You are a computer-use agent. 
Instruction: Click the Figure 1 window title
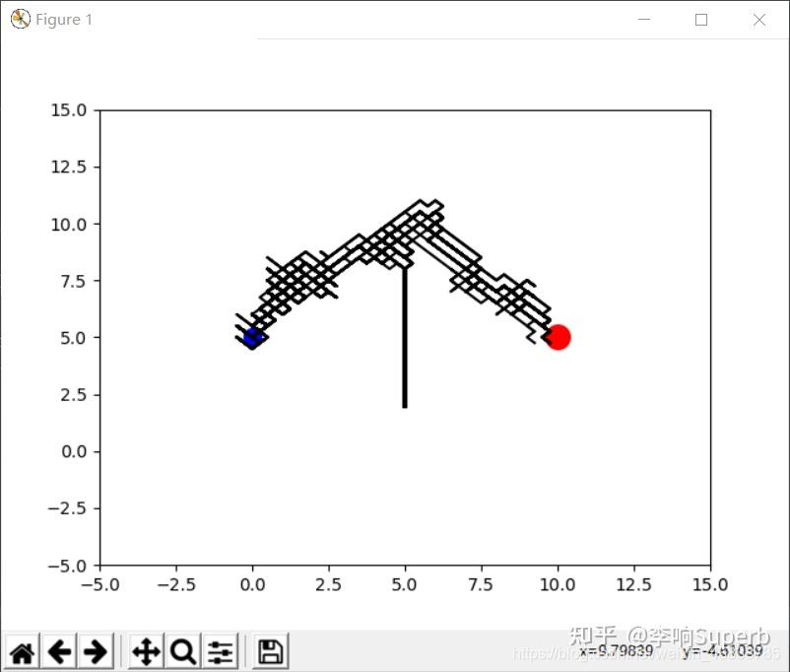(x=63, y=19)
